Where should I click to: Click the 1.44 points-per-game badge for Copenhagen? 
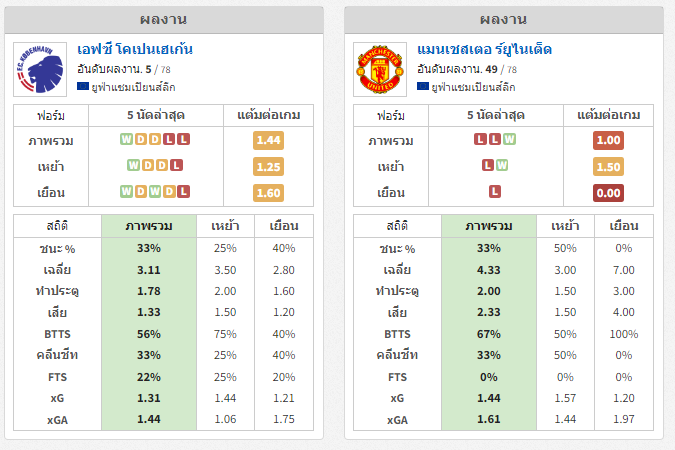[268, 140]
